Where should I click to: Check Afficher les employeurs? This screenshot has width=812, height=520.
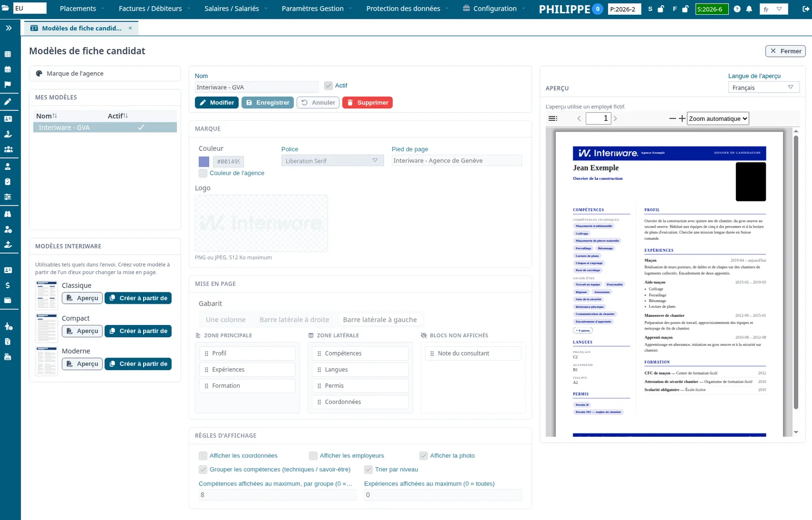pos(313,456)
